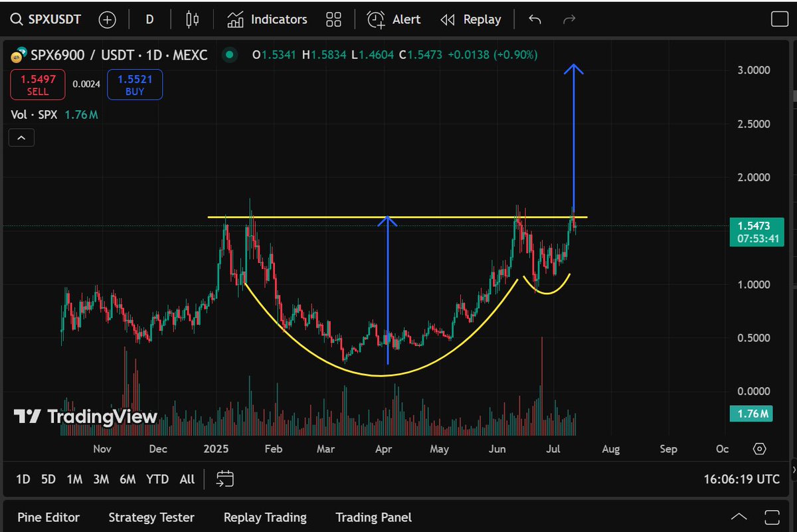Maximize the bottom panel icon

click(772, 517)
